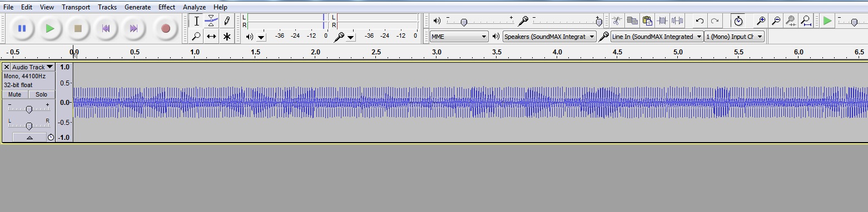Toggle the sync-lock clock icon

point(738,21)
